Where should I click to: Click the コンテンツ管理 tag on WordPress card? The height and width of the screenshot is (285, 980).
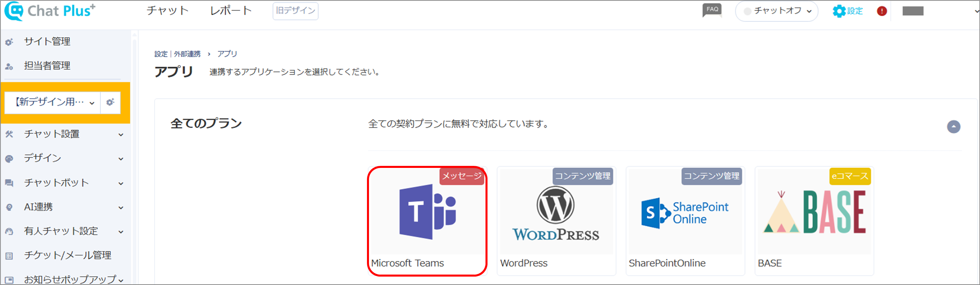582,176
